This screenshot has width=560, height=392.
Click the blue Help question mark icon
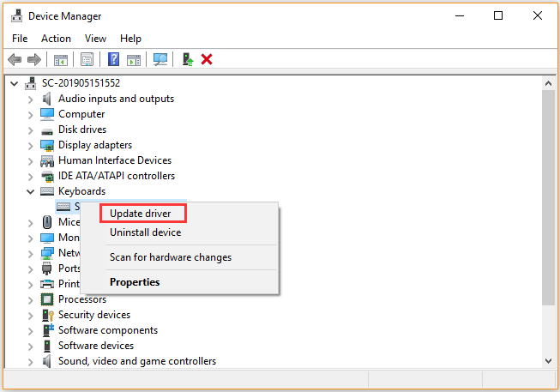[113, 59]
